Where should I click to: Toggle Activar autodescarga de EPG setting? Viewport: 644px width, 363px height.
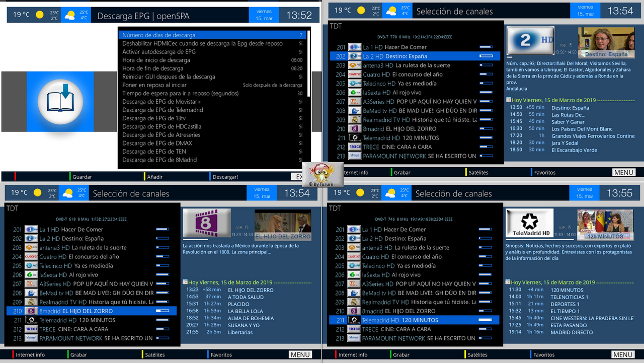[213, 52]
